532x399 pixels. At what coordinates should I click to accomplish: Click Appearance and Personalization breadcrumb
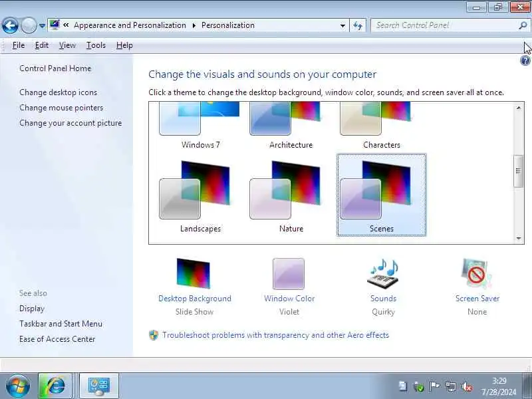(x=130, y=25)
